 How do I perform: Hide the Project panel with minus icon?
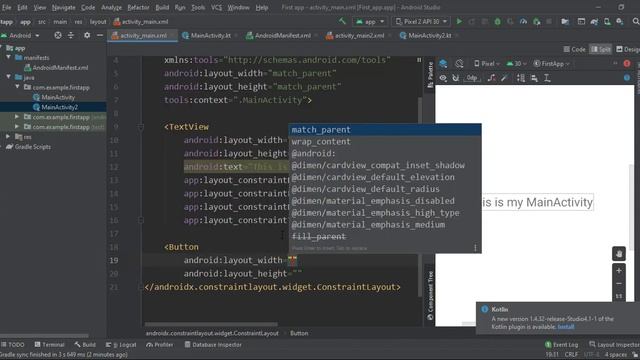coord(100,36)
